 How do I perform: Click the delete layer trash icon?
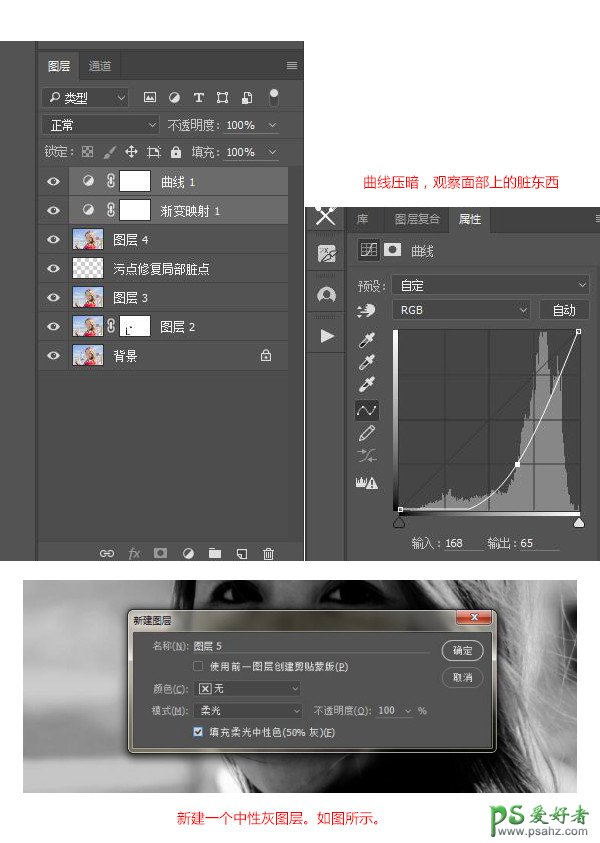point(268,553)
